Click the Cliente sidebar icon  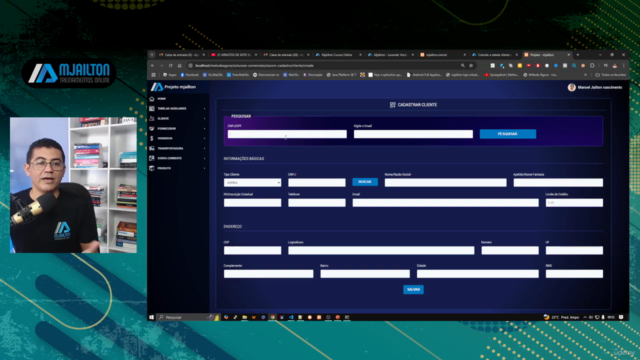(x=152, y=118)
